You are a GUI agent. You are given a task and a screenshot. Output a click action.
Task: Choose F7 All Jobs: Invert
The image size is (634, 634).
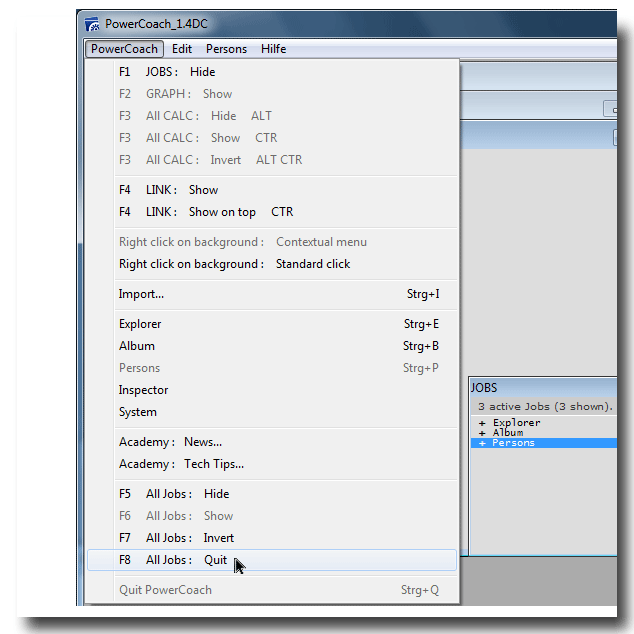pyautogui.click(x=272, y=538)
